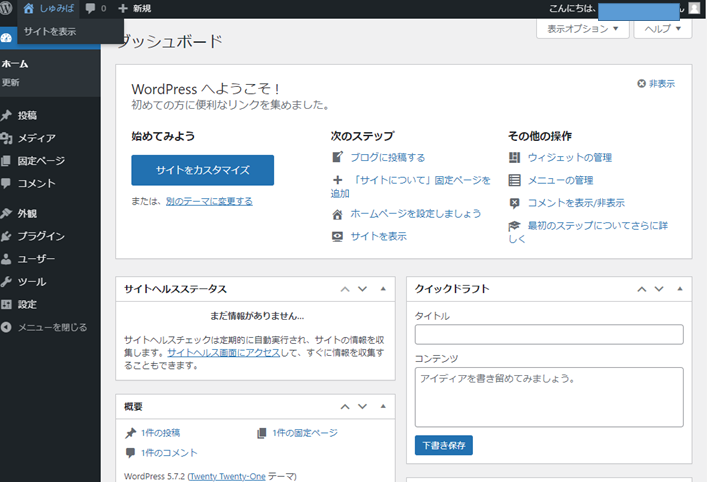Select サイトを表示 in the site submenu
707x482 pixels.
[50, 31]
